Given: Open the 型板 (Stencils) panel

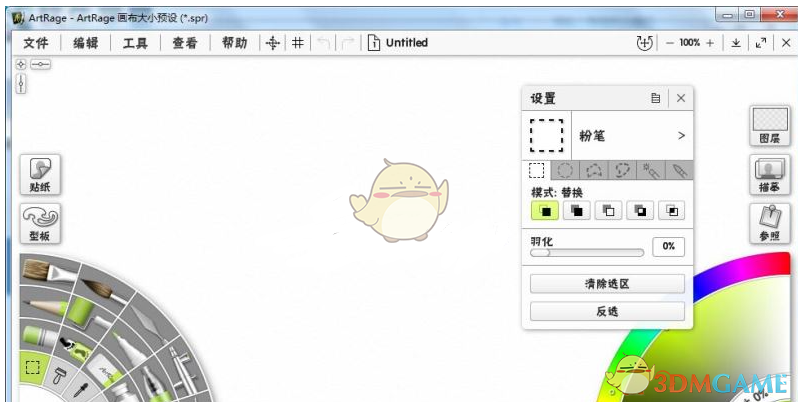Looking at the screenshot, I should [40, 224].
